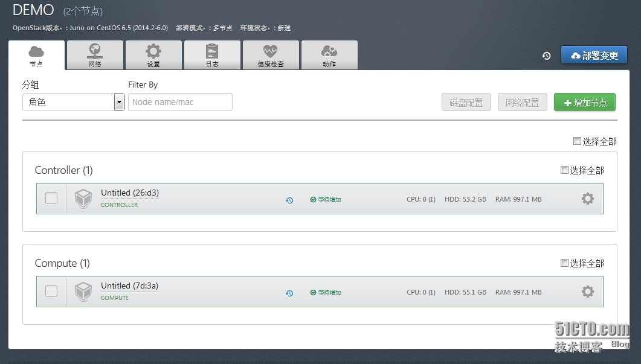
Task: Click the Compute (1) group heading
Action: (62, 264)
